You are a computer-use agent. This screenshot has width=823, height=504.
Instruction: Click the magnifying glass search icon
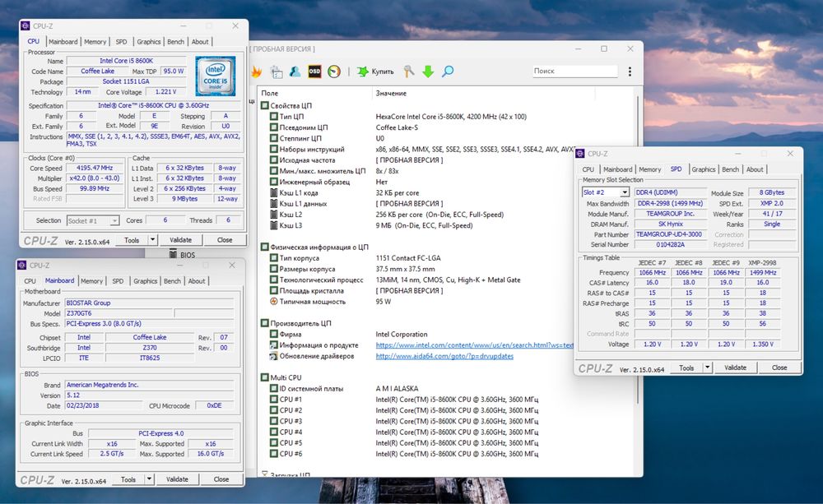click(448, 72)
